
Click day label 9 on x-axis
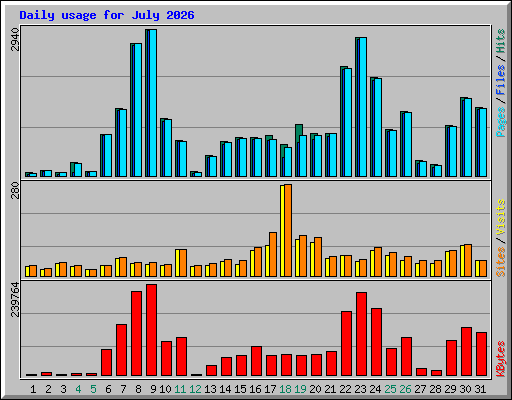pos(153,389)
